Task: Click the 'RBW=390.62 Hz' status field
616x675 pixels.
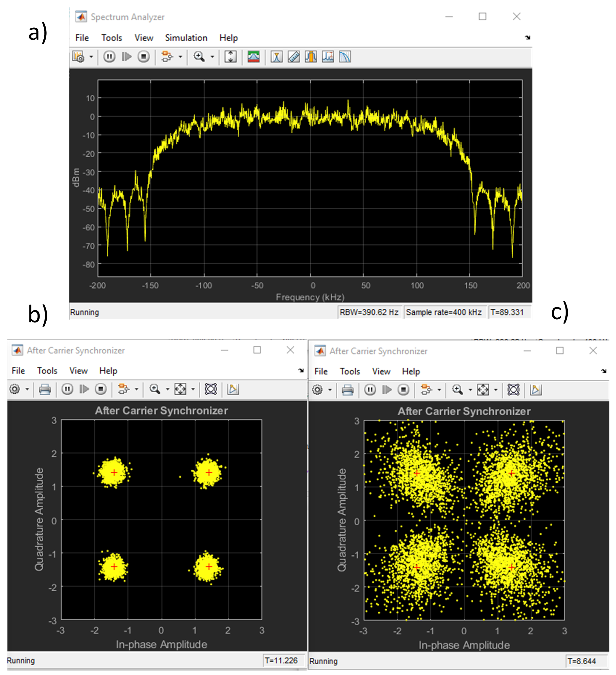Action: coord(369,313)
